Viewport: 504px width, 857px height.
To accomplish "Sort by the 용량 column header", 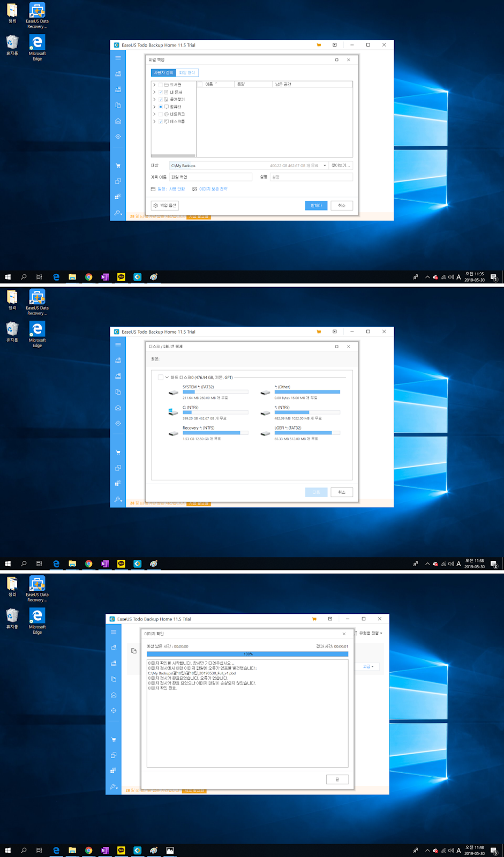I will click(253, 84).
